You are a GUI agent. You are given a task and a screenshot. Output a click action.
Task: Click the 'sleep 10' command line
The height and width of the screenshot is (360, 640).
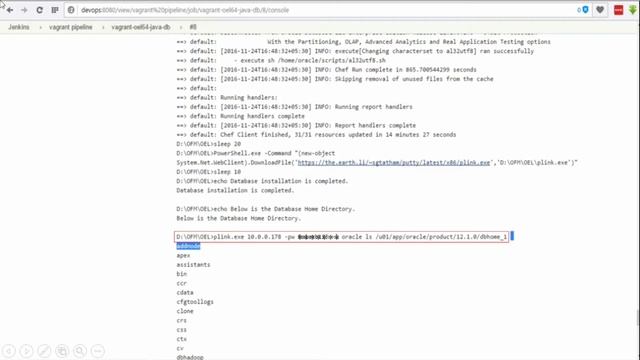pos(209,172)
